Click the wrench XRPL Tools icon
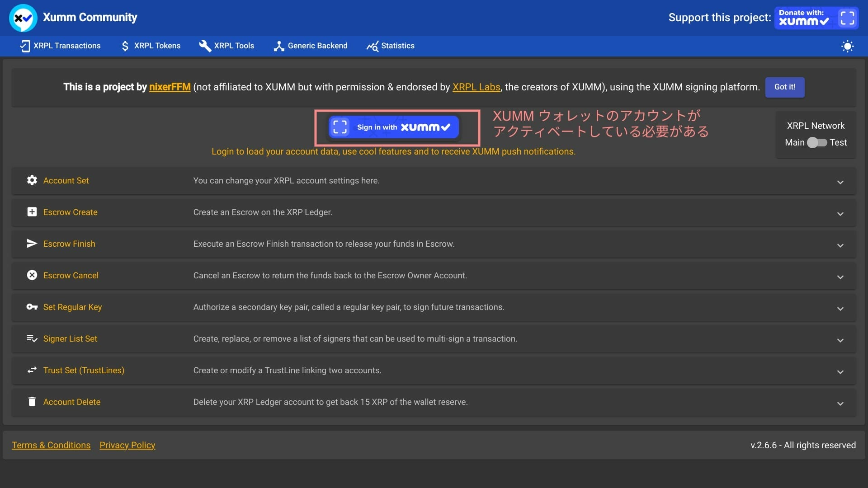This screenshot has height=488, width=868. point(205,46)
